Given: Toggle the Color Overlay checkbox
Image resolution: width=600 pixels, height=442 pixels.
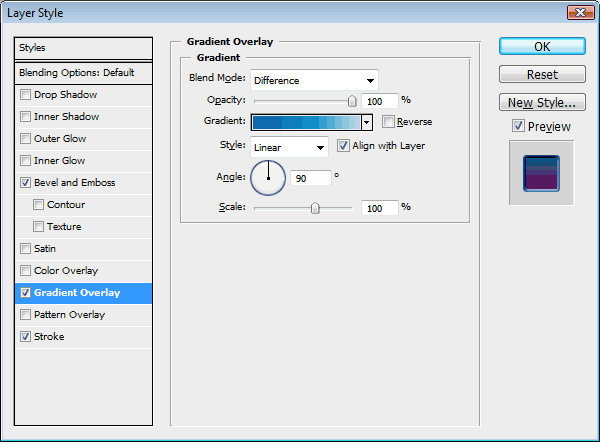Looking at the screenshot, I should tap(25, 271).
